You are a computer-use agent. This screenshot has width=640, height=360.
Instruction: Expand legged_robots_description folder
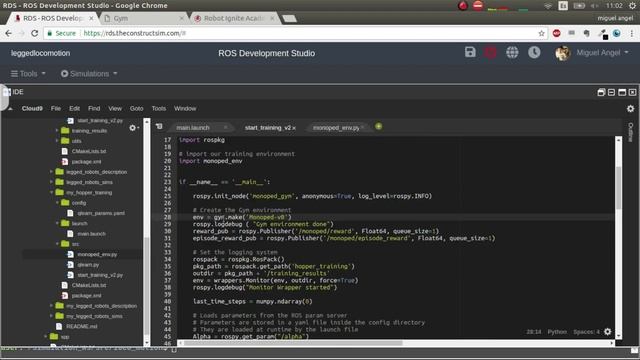(x=51, y=172)
